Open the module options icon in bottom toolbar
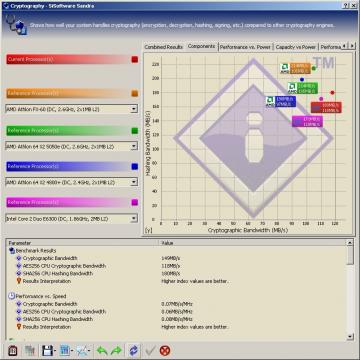Screen dimensions: 360x360 click(13, 350)
